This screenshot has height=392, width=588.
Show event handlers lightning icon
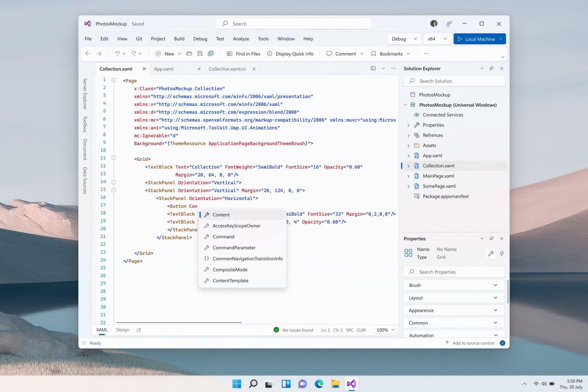click(x=502, y=253)
